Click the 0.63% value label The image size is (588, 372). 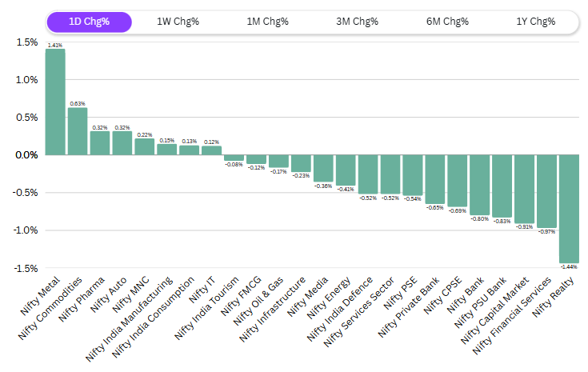pyautogui.click(x=78, y=103)
